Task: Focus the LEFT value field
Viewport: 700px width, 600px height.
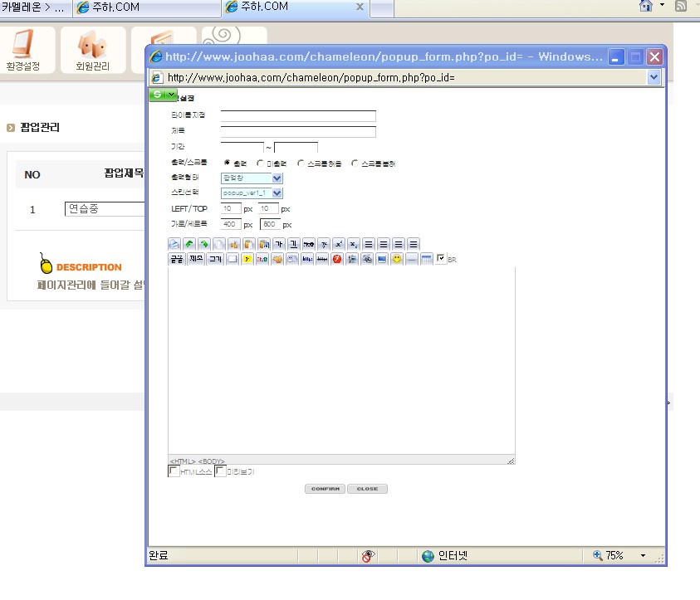Action: pyautogui.click(x=231, y=208)
